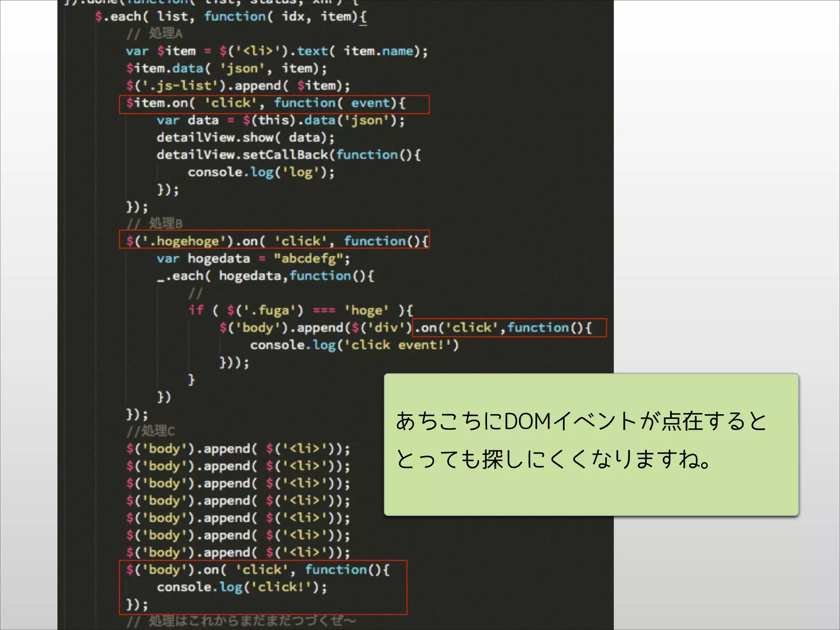The image size is (840, 630).
Task: Click the line 'var hogedata = "abcdefg";'
Action: (x=253, y=259)
